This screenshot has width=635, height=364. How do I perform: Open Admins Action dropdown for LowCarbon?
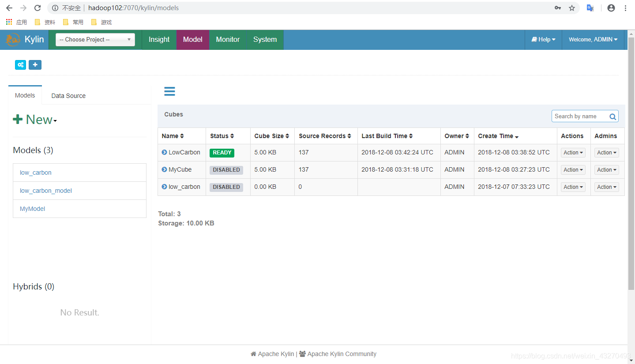pyautogui.click(x=607, y=153)
